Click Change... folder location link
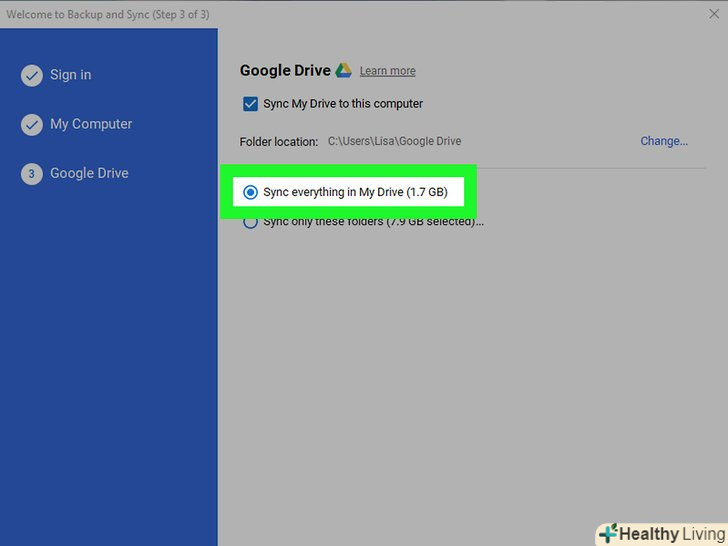Viewport: 728px width, 546px height. point(664,141)
